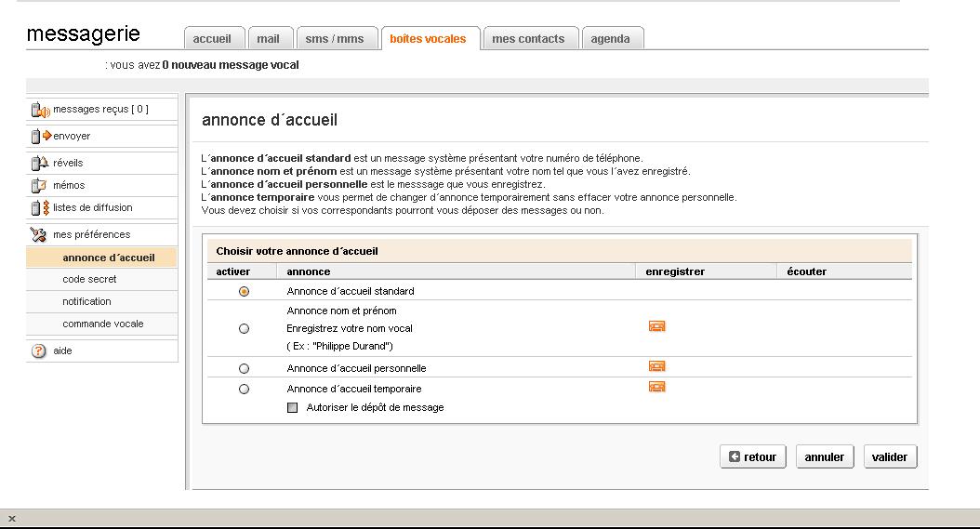Record the personal greeting announcement
This screenshot has width=980, height=529.
(x=656, y=367)
